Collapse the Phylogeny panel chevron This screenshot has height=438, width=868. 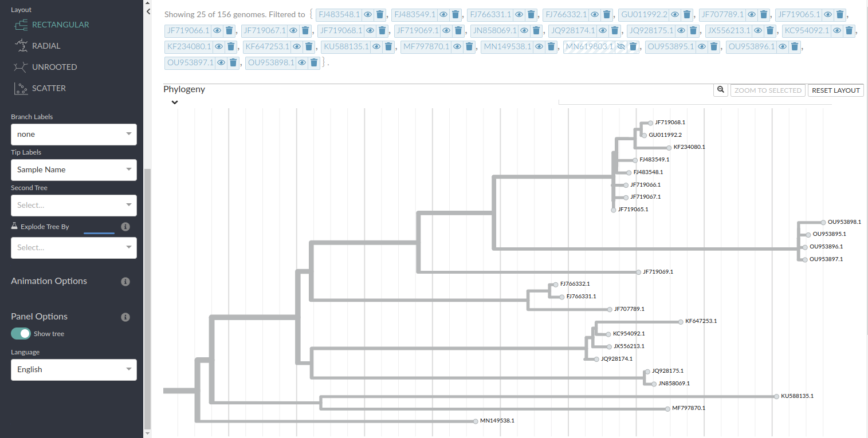(x=175, y=102)
